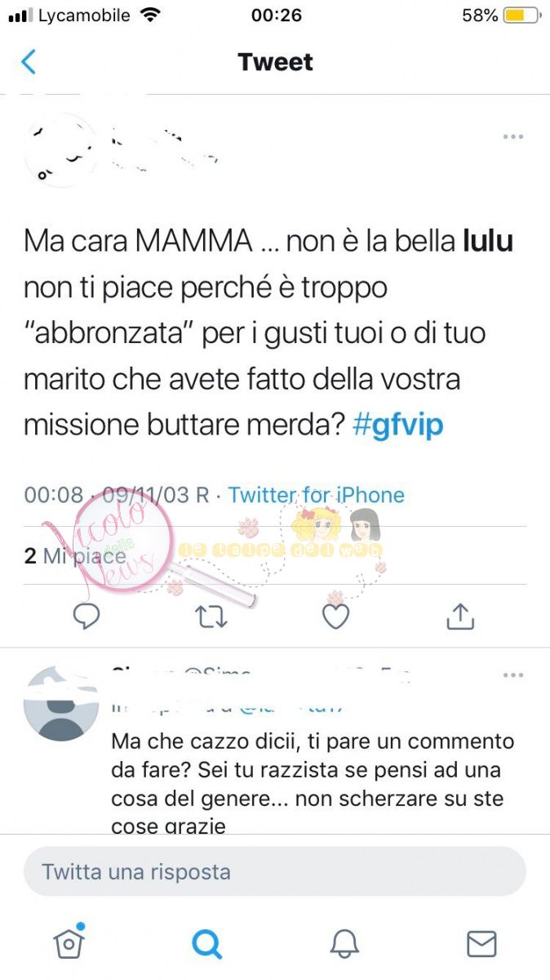This screenshot has width=550, height=980.
Task: Tap the #gfvip hashtag link
Action: (x=399, y=425)
